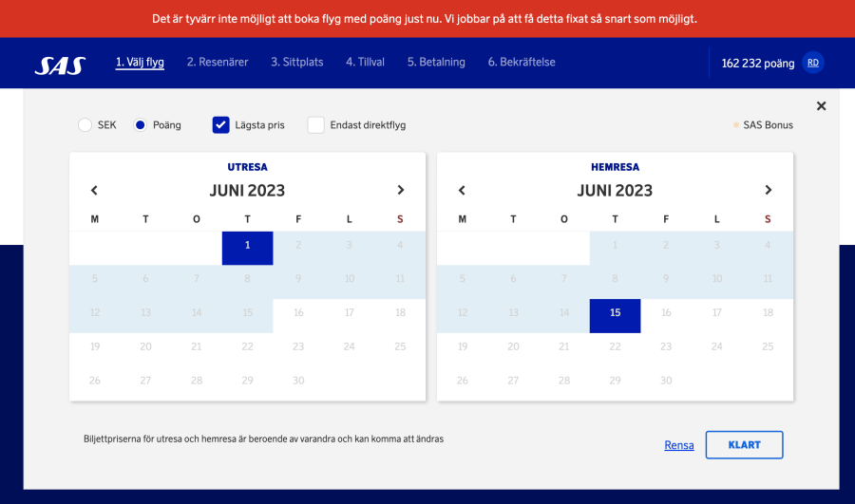Go to previous month in Utresa calendar
The height and width of the screenshot is (504, 855).
tap(94, 190)
